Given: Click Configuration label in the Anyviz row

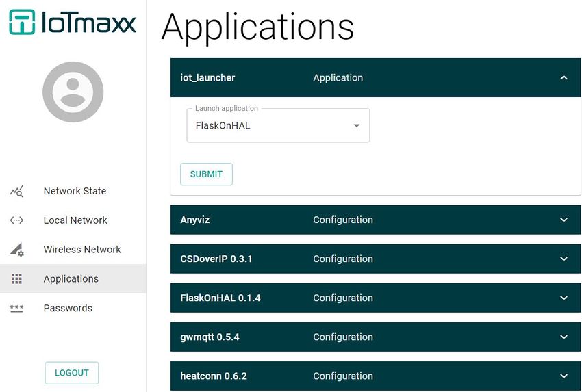Looking at the screenshot, I should click(343, 220).
